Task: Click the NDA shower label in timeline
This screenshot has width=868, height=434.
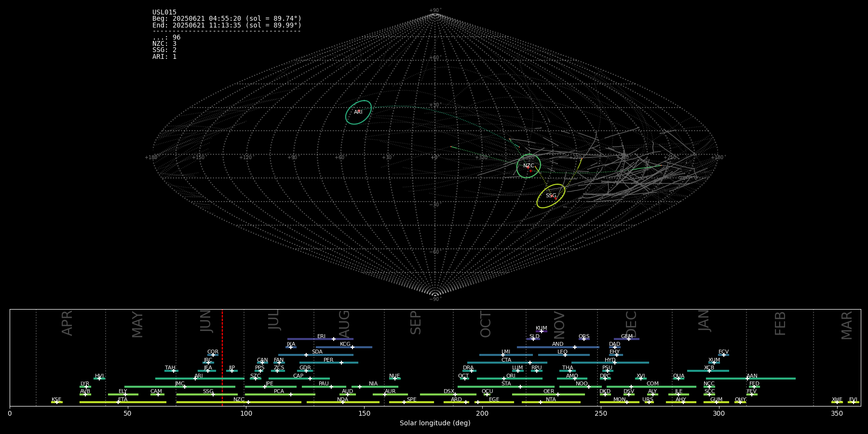Action: point(343,400)
